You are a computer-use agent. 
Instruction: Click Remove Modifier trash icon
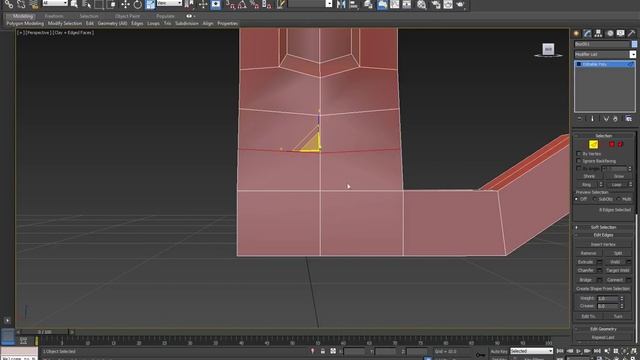[616, 119]
